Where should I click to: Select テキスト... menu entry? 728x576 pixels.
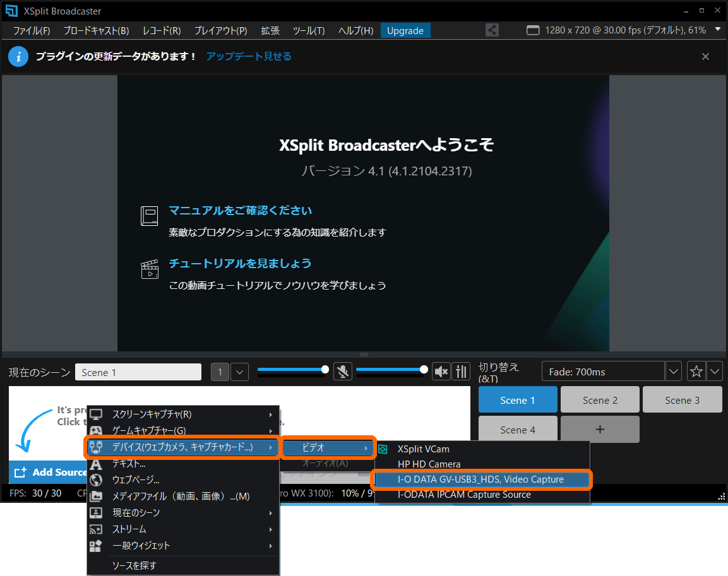(183, 464)
